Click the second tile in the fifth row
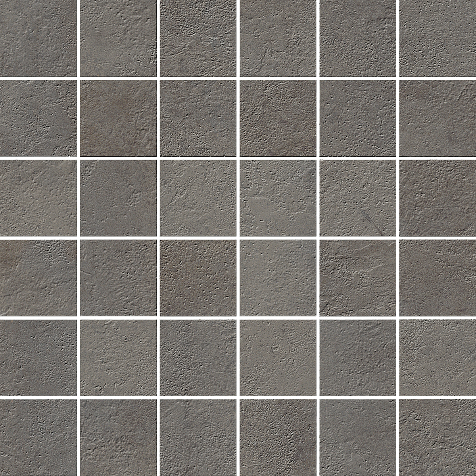The width and height of the screenshot is (476, 476). click(118, 358)
